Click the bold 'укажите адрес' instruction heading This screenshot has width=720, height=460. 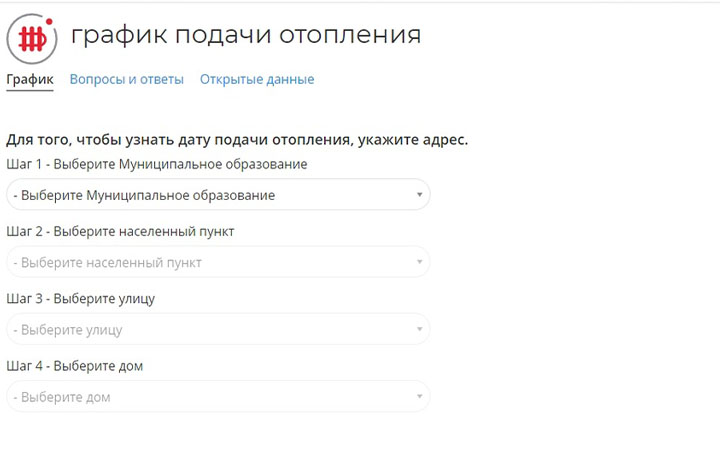237,139
